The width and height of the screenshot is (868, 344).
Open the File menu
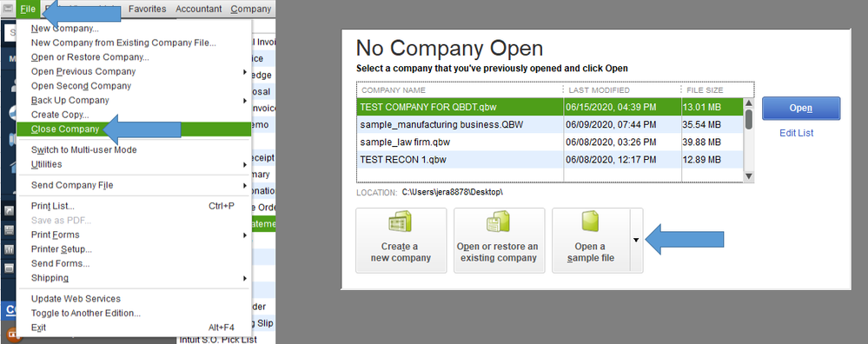(28, 9)
